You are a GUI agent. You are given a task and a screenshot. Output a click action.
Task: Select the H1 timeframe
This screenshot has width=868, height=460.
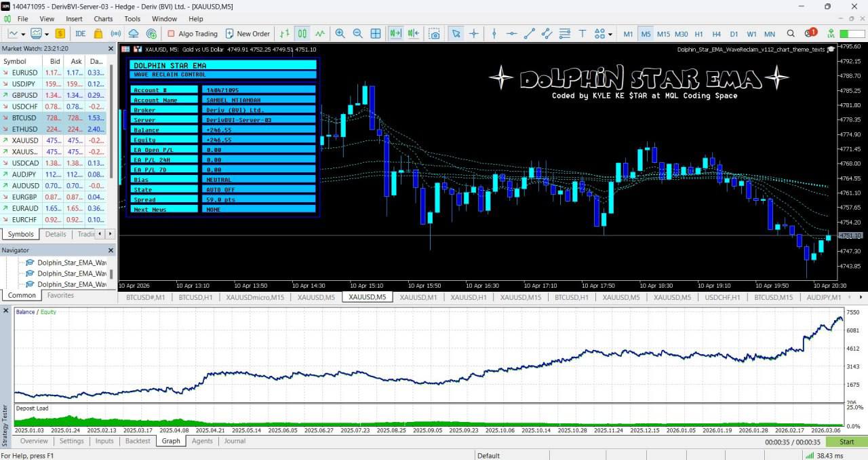pyautogui.click(x=699, y=33)
